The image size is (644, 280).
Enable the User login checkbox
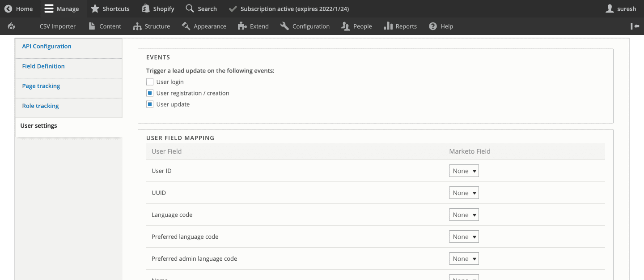(150, 82)
